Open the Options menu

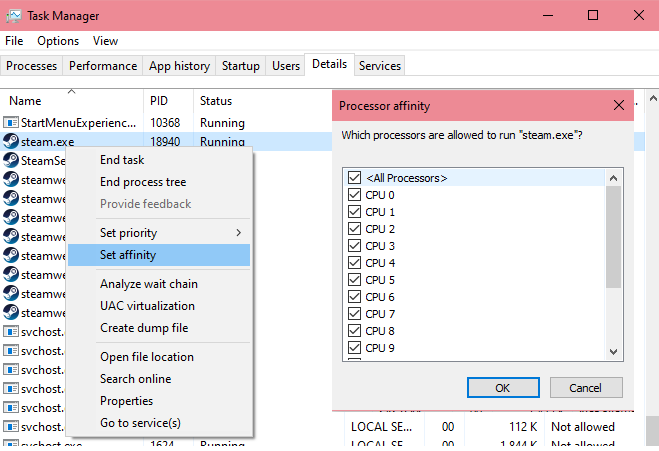point(58,41)
